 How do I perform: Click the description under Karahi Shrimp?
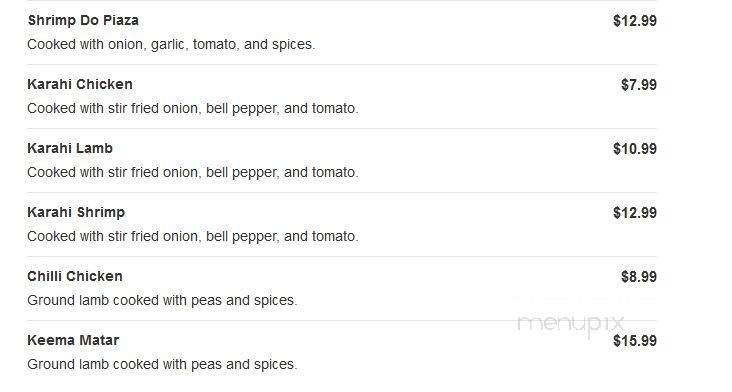[x=193, y=237]
